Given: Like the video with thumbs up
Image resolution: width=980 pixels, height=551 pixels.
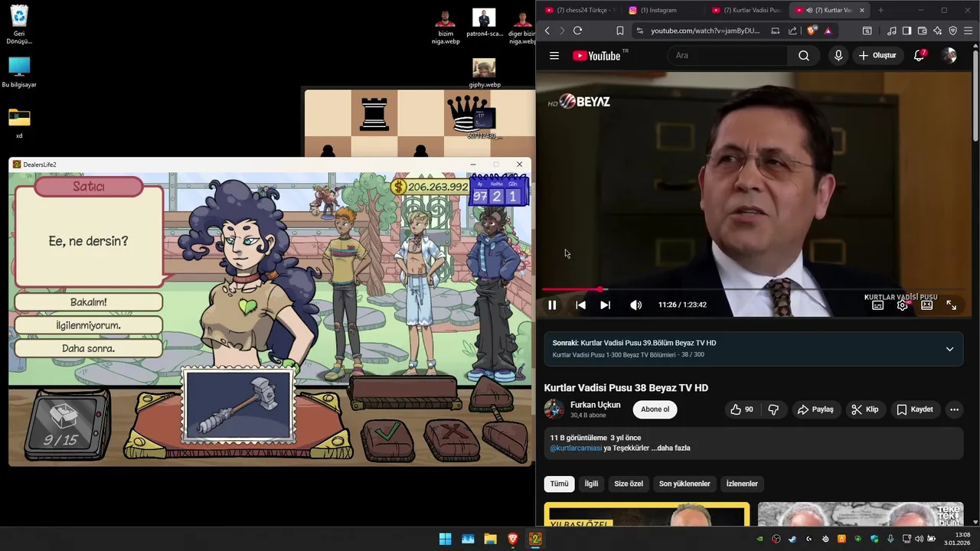Looking at the screenshot, I should click(x=741, y=409).
